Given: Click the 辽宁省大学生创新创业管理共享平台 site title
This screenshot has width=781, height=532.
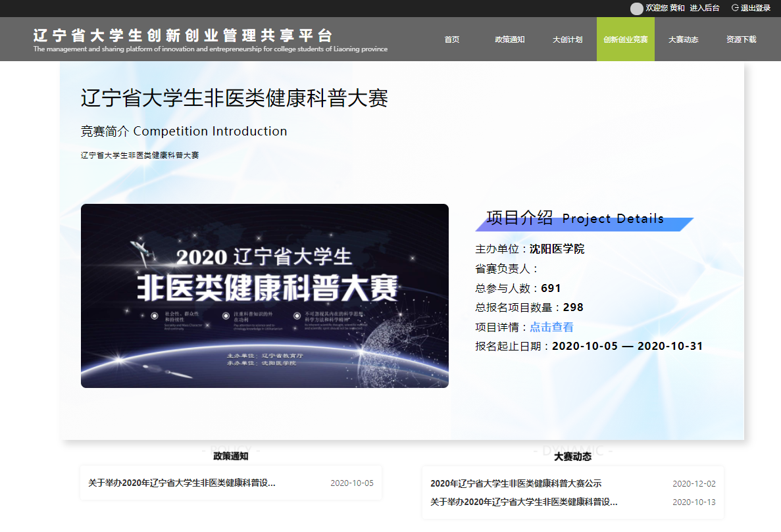Looking at the screenshot, I should point(184,36).
